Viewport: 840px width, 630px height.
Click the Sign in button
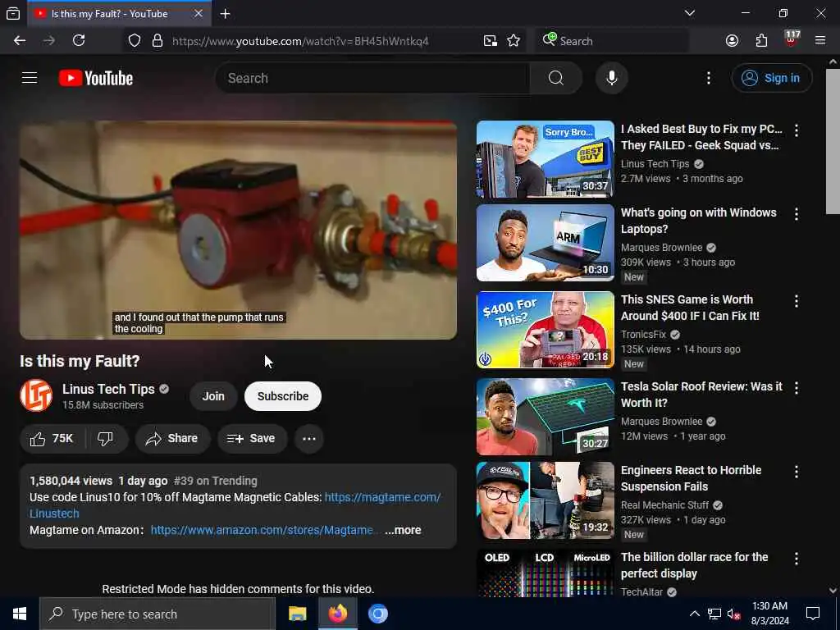771,78
